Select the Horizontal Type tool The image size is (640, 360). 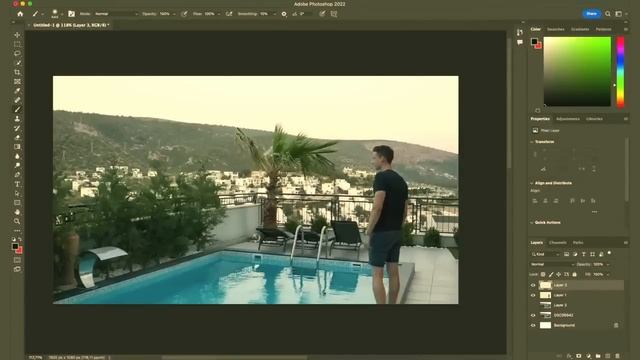point(17,184)
